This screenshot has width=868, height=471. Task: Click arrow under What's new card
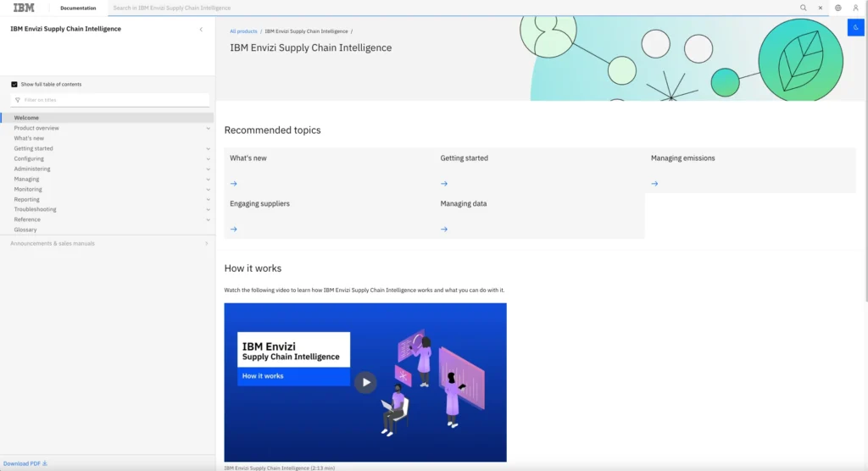[233, 183]
